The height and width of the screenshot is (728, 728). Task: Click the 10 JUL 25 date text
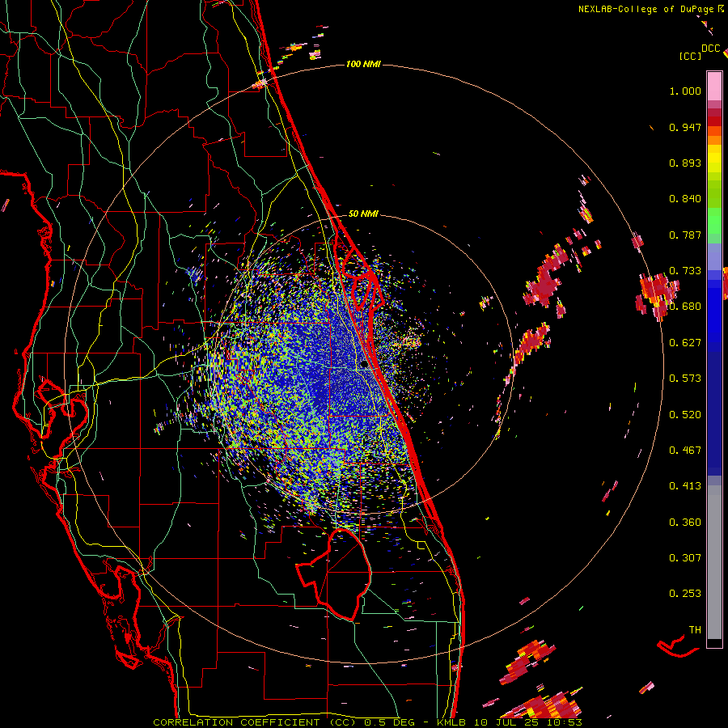[x=505, y=722]
